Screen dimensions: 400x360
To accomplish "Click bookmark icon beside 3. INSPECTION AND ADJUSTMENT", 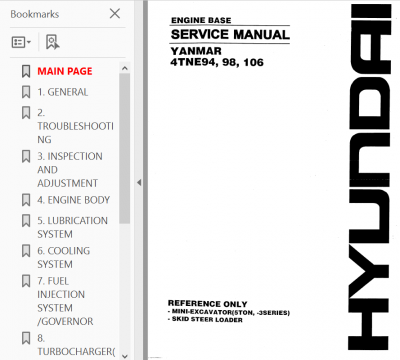I will (26, 156).
